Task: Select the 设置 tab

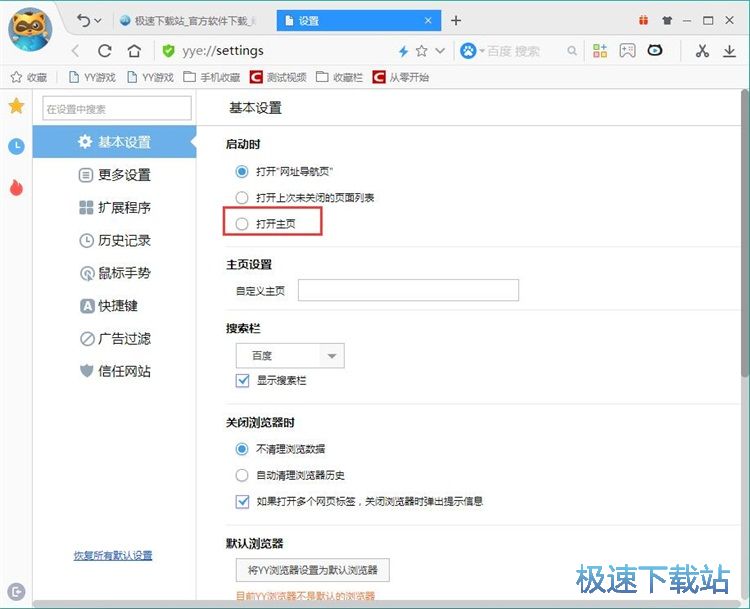Action: (x=359, y=21)
